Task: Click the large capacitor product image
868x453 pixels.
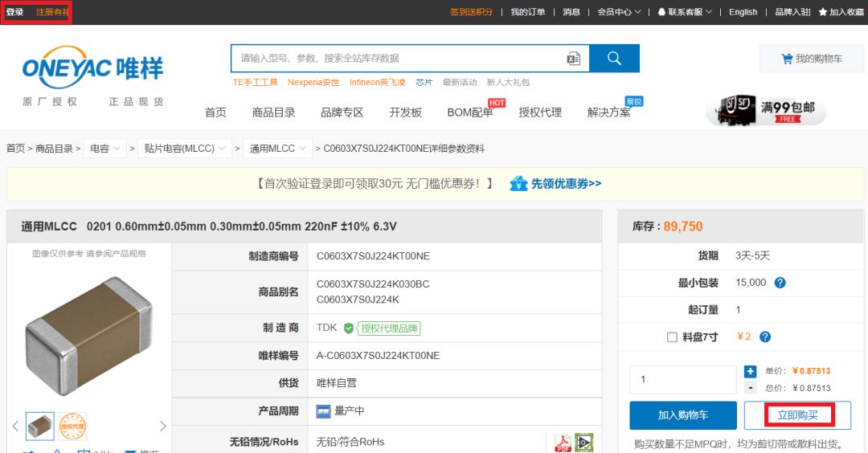Action: 88,337
